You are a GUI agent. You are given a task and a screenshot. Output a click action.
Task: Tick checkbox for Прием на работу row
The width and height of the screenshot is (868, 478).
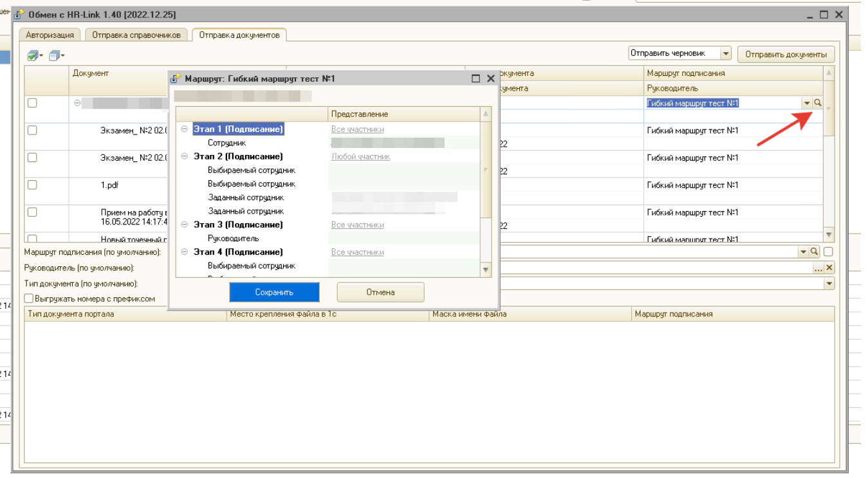(x=32, y=212)
